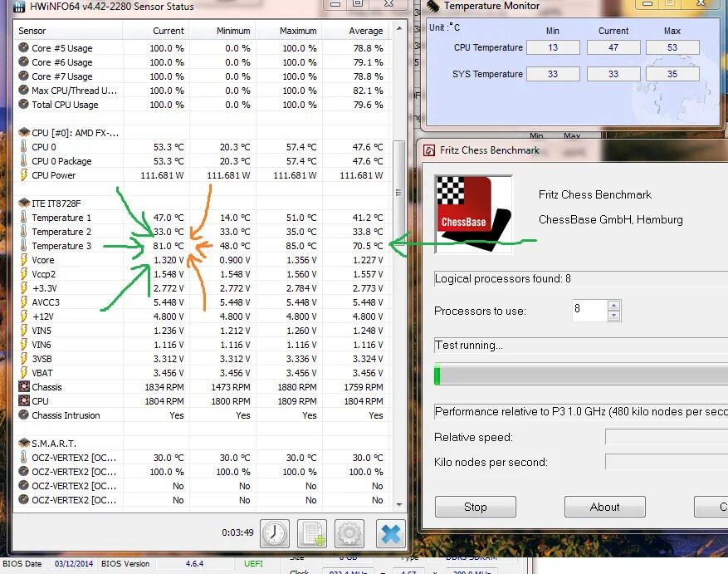Select the Max CPU/Thread Usage row
The image size is (728, 574).
(202, 91)
